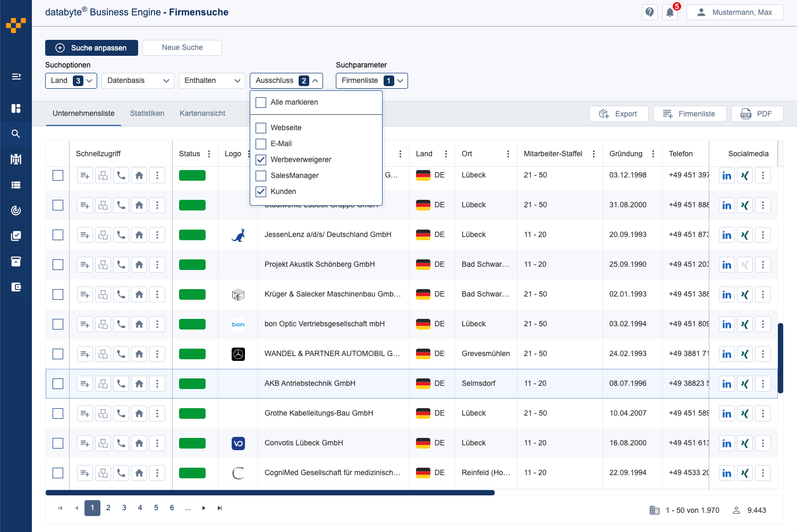Go to the next results page arrow

[x=204, y=508]
